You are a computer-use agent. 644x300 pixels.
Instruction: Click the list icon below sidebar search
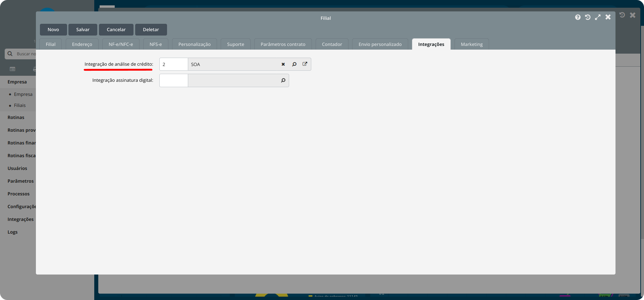click(12, 69)
